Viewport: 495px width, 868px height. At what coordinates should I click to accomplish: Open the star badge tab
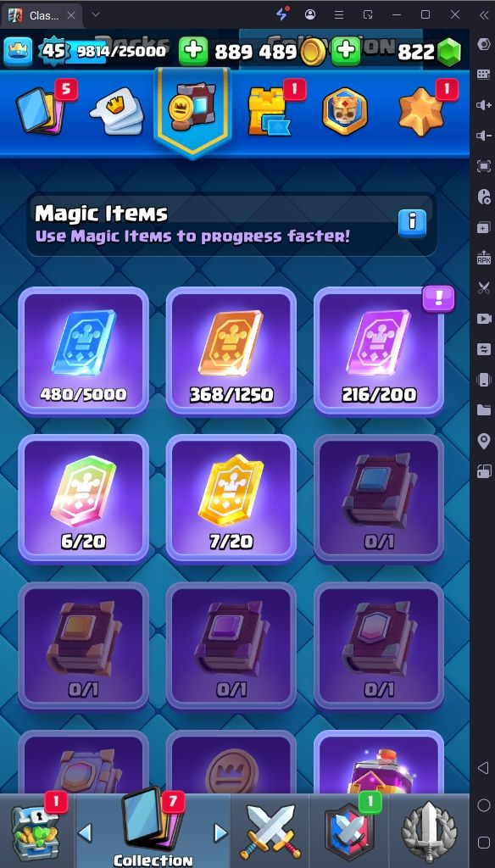click(422, 111)
